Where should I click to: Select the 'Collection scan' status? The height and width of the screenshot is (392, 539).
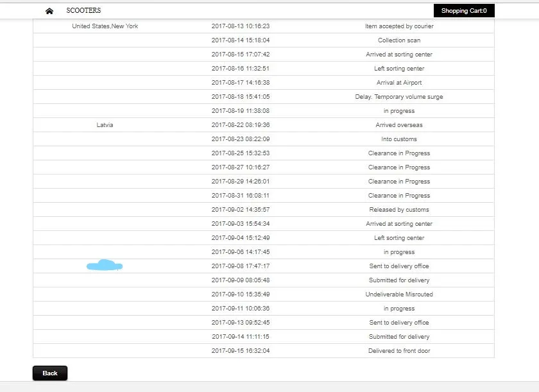[x=399, y=40]
